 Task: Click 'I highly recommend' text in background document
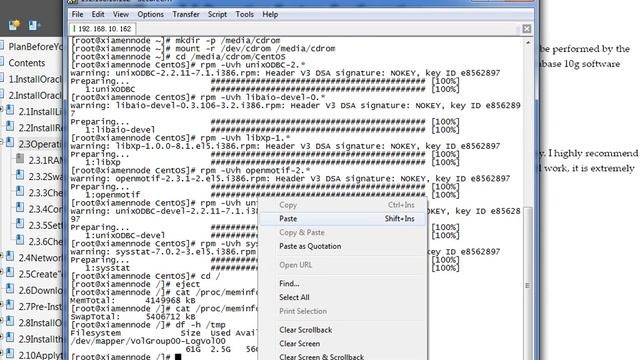click(593, 153)
